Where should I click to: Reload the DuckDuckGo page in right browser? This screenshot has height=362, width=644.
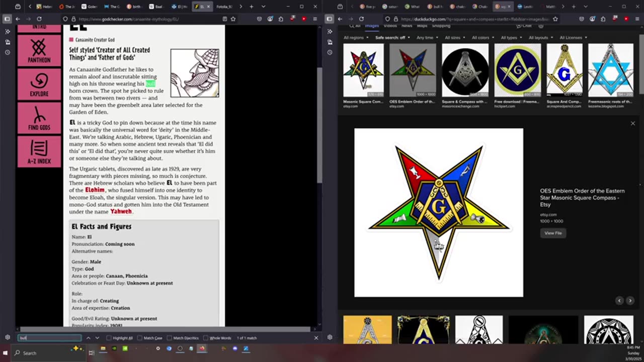[x=361, y=19]
